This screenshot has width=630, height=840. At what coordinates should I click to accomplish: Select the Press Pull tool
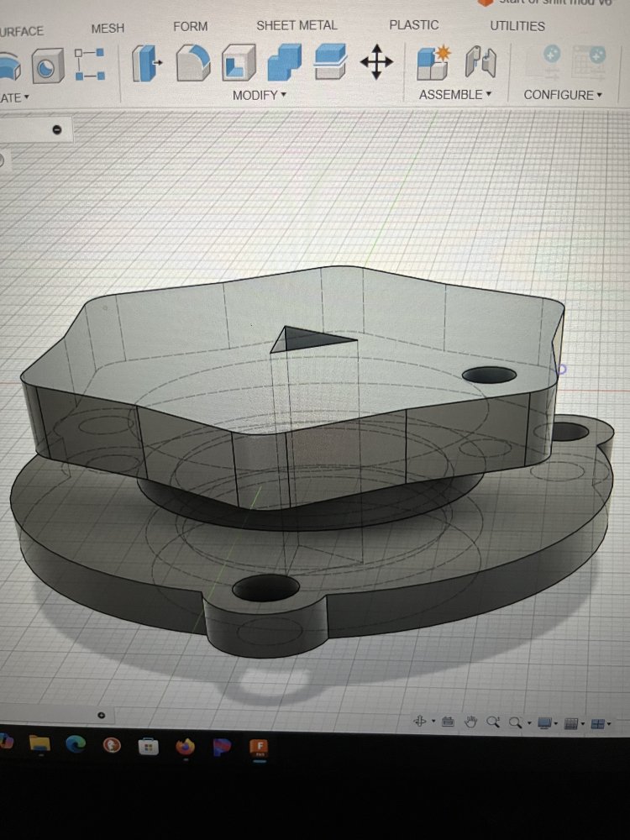click(148, 64)
